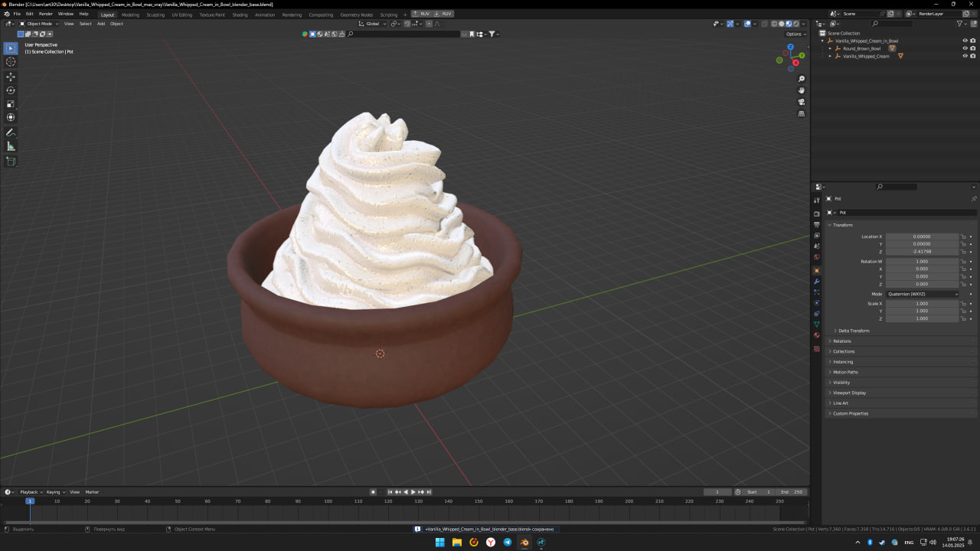Expand the Delta Transform panel
Screen dimensions: 980x551
click(x=854, y=331)
